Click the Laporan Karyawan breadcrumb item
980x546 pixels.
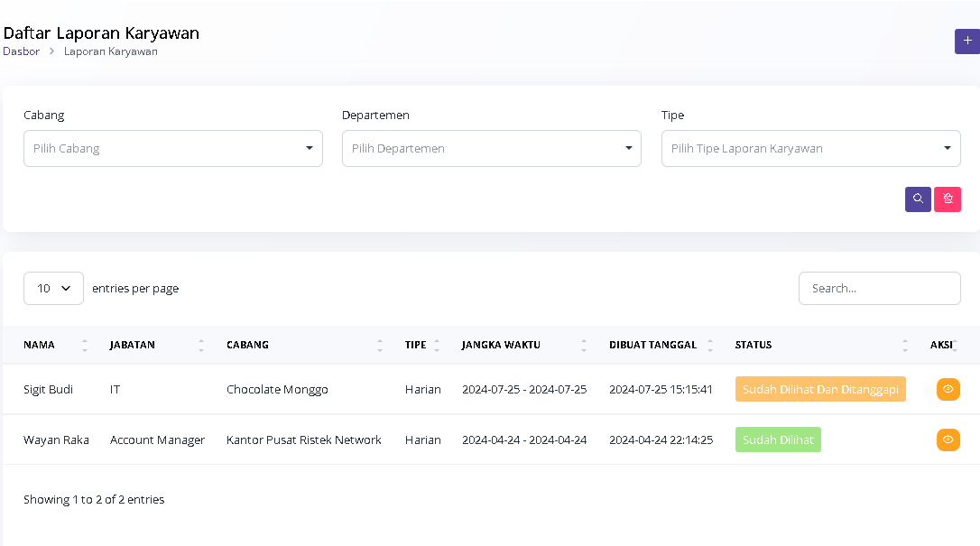111,51
